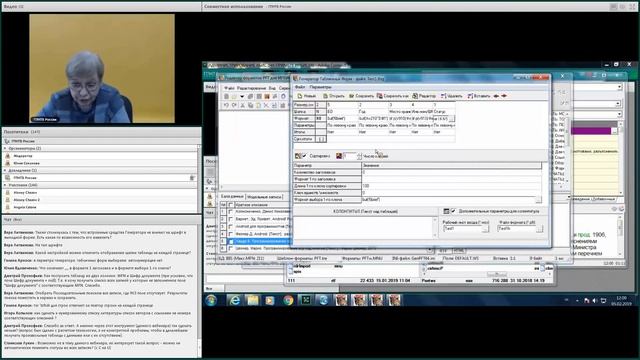This screenshot has height=360, width=640.
Task: Open the Параметры menu of the table generator
Action: point(320,87)
